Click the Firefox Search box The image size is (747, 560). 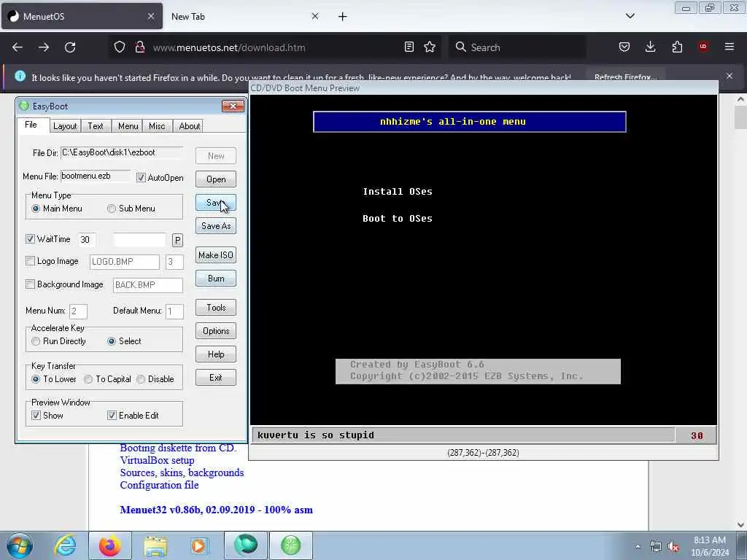point(517,47)
